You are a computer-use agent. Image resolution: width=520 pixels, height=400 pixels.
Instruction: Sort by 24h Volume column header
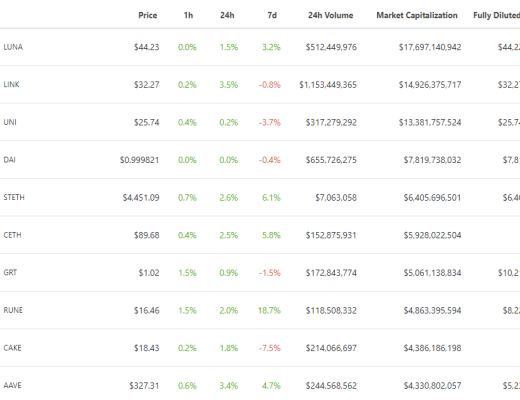pyautogui.click(x=331, y=15)
